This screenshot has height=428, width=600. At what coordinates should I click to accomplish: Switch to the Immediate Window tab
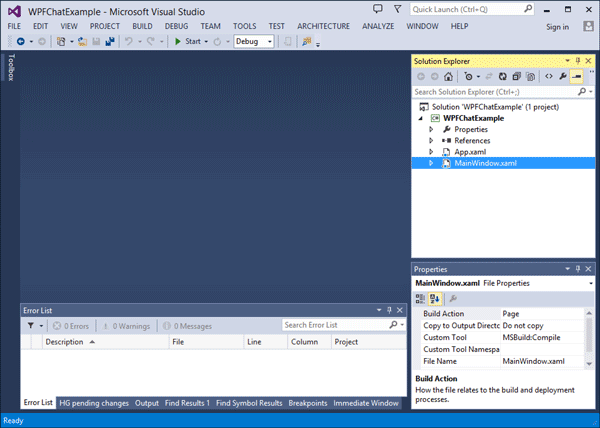coord(366,403)
